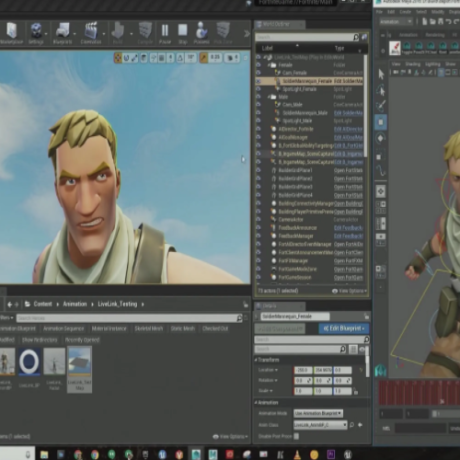
Task: Click LiveLink_Testing breadcrumb folder
Action: pos(117,304)
